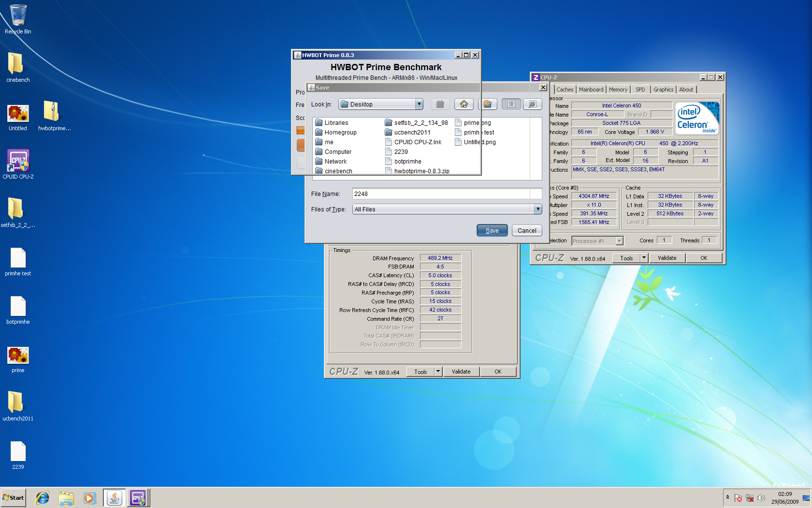Screen dimensions: 812x508
Task: Switch to Memory tab in CPU-Z
Action: coord(618,90)
